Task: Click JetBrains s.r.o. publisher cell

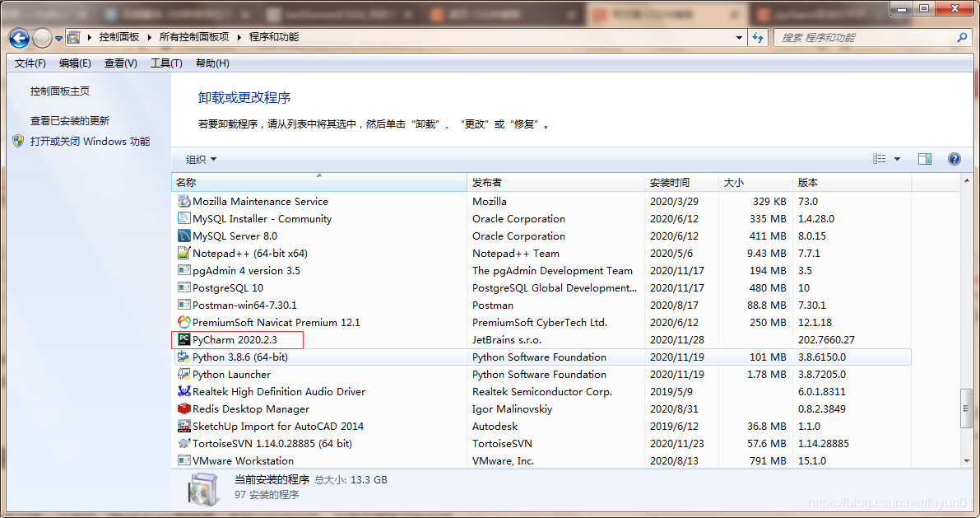Action: (x=507, y=339)
